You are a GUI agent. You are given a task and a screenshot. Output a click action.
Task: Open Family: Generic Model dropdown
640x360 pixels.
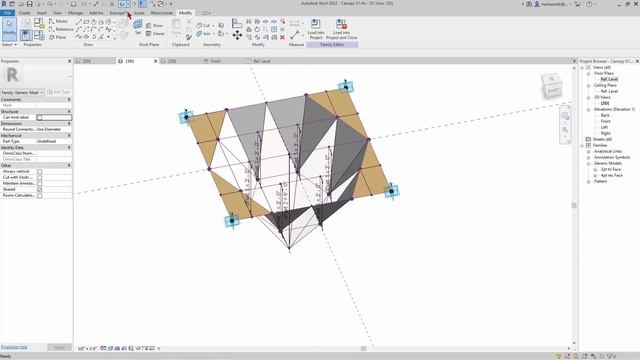(x=22, y=92)
